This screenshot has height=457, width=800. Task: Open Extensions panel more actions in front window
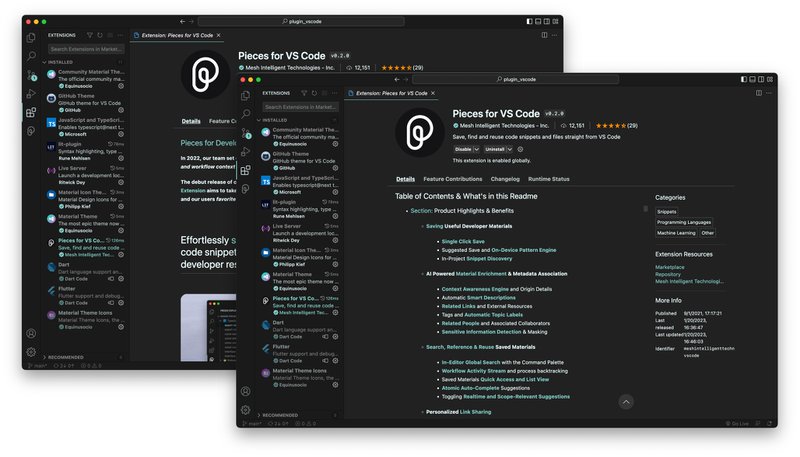pyautogui.click(x=335, y=93)
